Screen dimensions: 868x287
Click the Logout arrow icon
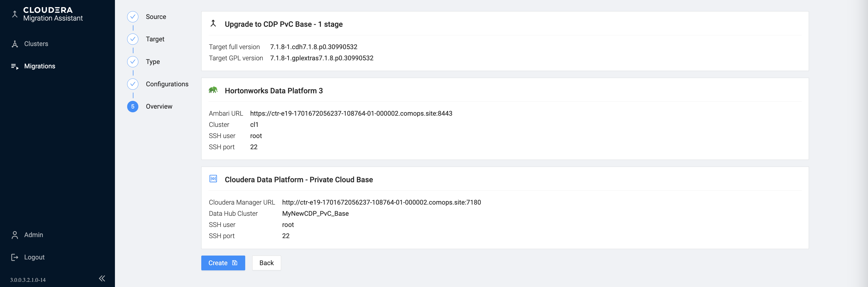(15, 257)
